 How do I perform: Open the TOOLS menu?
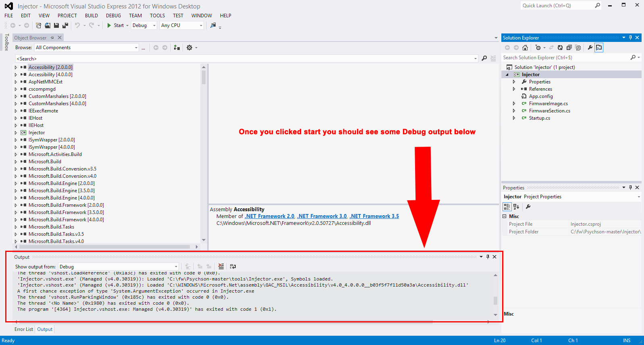[x=158, y=16]
